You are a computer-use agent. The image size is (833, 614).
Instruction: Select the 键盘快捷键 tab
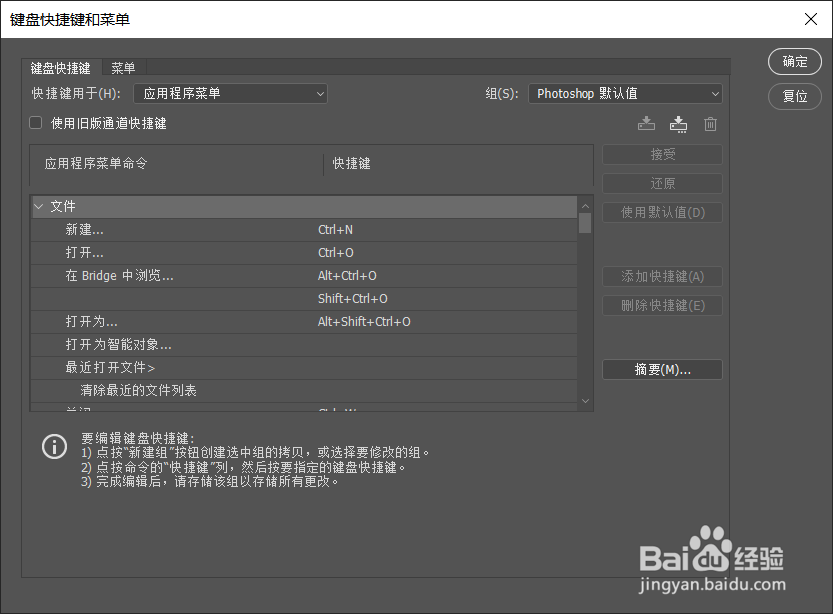[x=59, y=67]
